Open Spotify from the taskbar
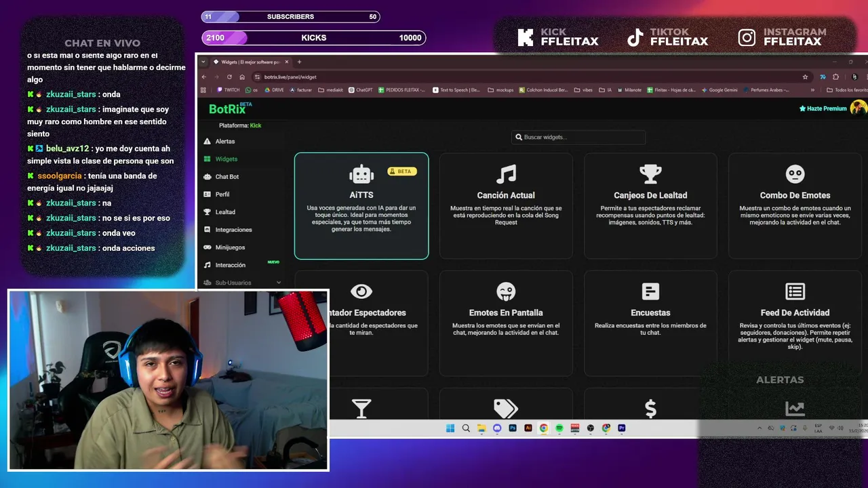The image size is (868, 488). pos(559,428)
